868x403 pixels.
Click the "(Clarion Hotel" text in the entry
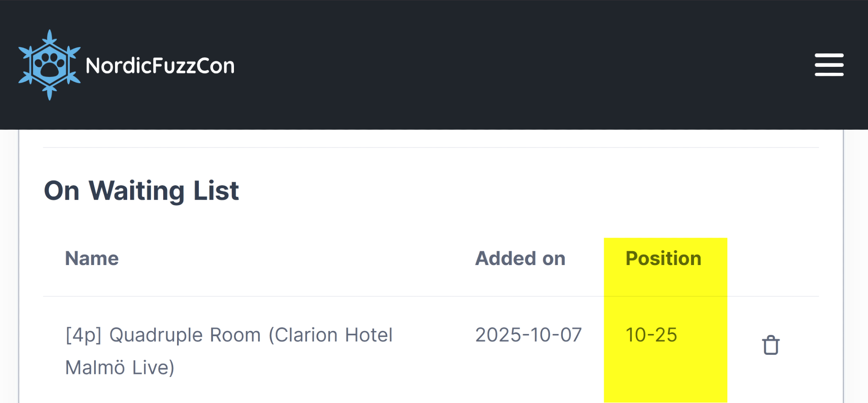tap(330, 335)
